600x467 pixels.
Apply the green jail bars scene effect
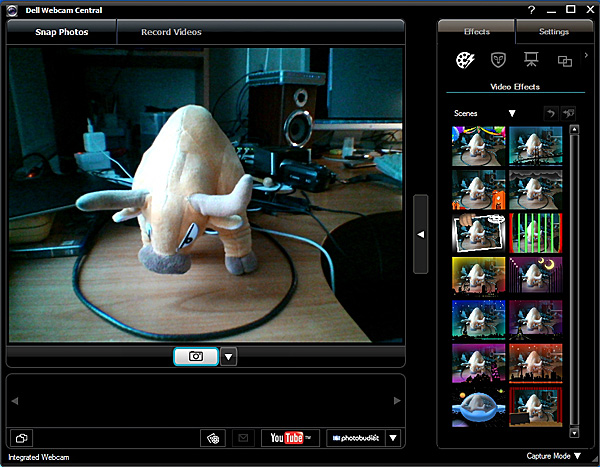537,232
